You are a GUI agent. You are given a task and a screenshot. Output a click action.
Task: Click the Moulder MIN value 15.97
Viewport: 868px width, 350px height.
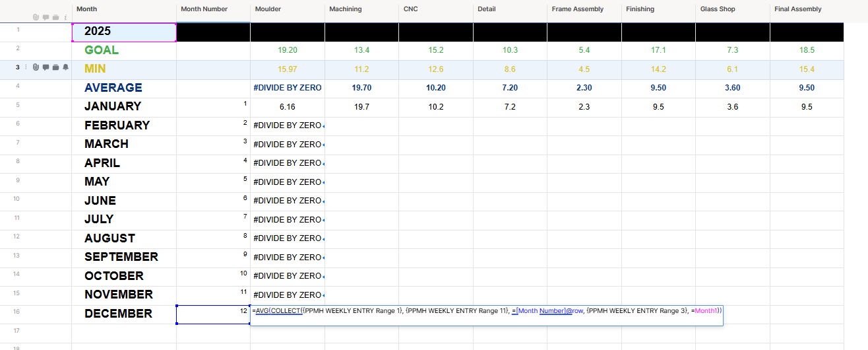288,69
